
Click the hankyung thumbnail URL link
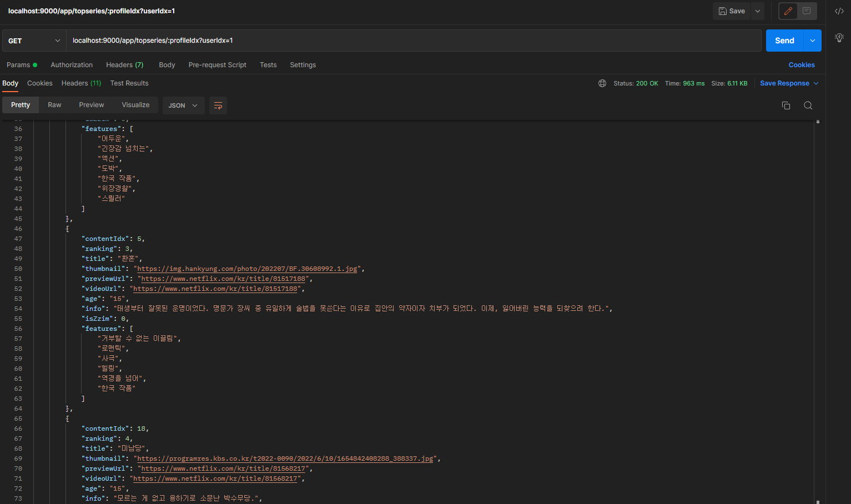click(247, 269)
